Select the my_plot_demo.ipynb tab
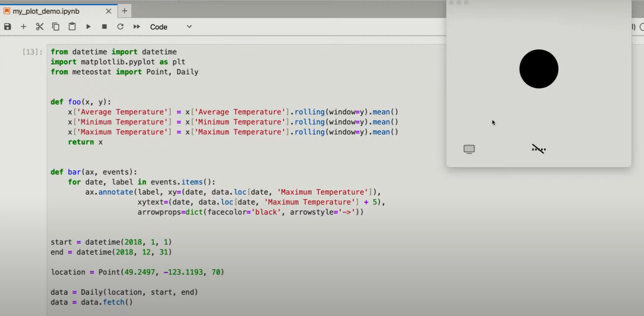644x316 pixels. [x=46, y=11]
